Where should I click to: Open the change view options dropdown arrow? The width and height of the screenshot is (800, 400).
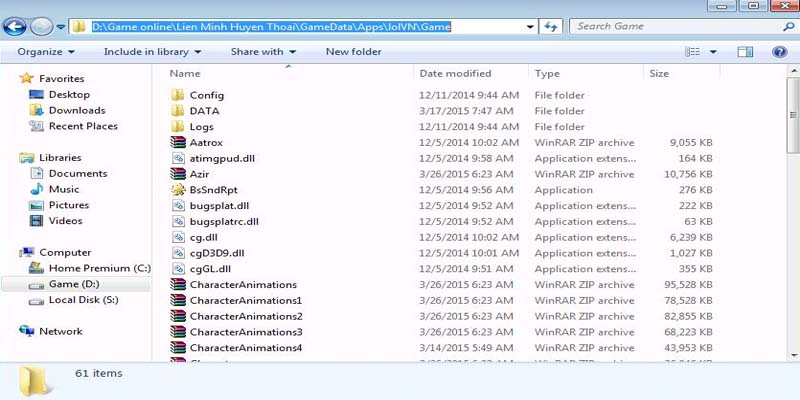coord(715,51)
